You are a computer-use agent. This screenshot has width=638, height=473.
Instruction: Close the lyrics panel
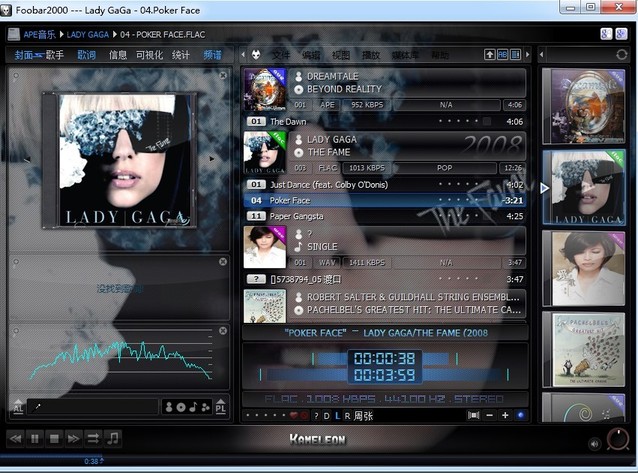click(223, 262)
